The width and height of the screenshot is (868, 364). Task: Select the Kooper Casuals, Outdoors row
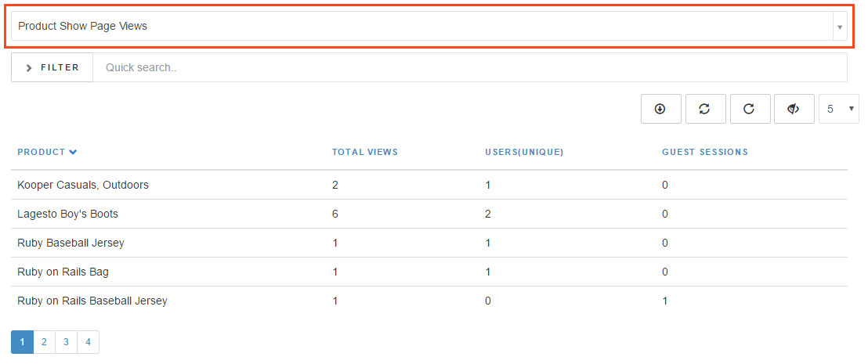pyautogui.click(x=429, y=185)
